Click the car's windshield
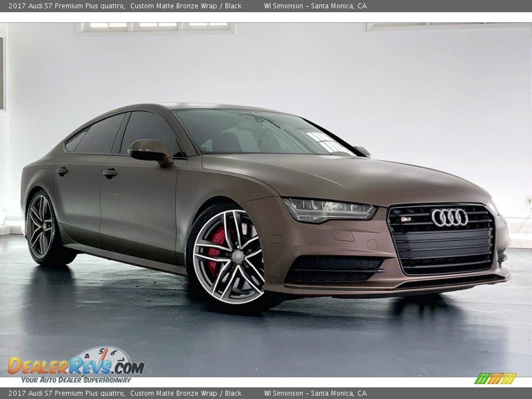Image resolution: width=532 pixels, height=399 pixels. pyautogui.click(x=260, y=133)
